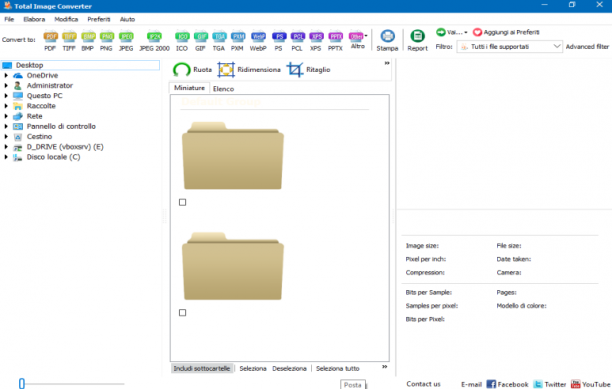Expand Pannello di controllo node
The height and width of the screenshot is (389, 612).
click(x=6, y=126)
